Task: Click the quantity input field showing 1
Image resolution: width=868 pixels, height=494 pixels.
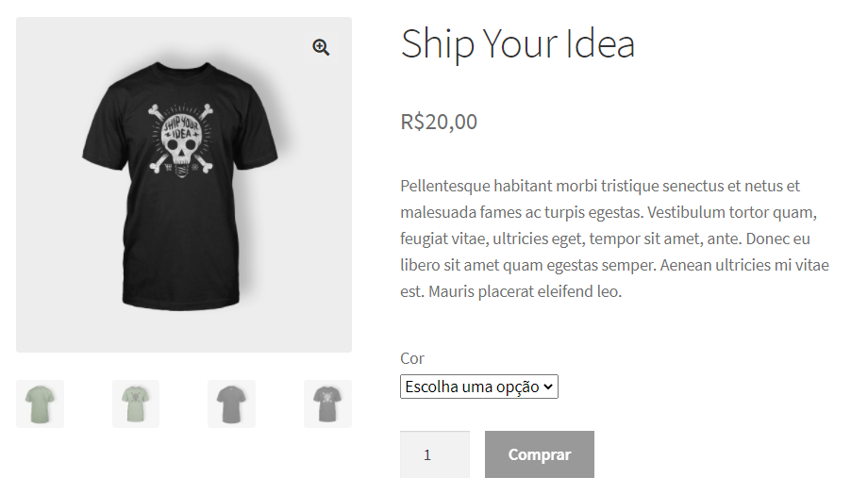Action: point(434,454)
